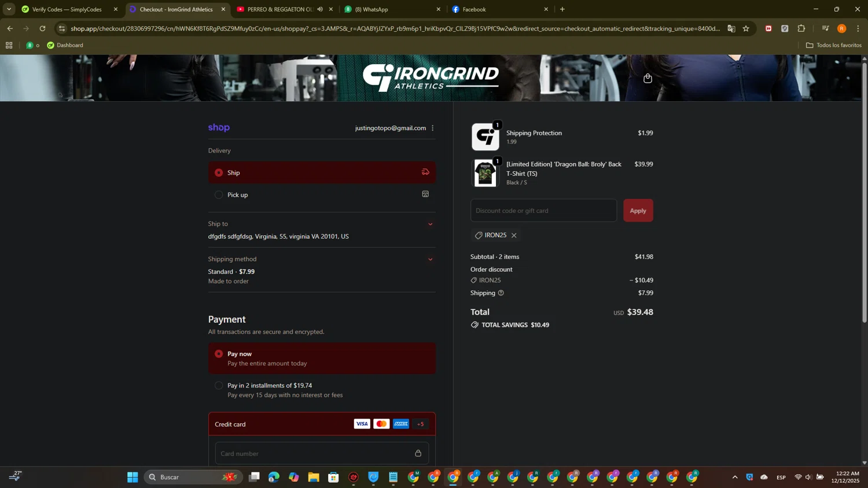
Task: Click the Dragon Ball Broly T-shirt thumbnail
Action: 486,173
